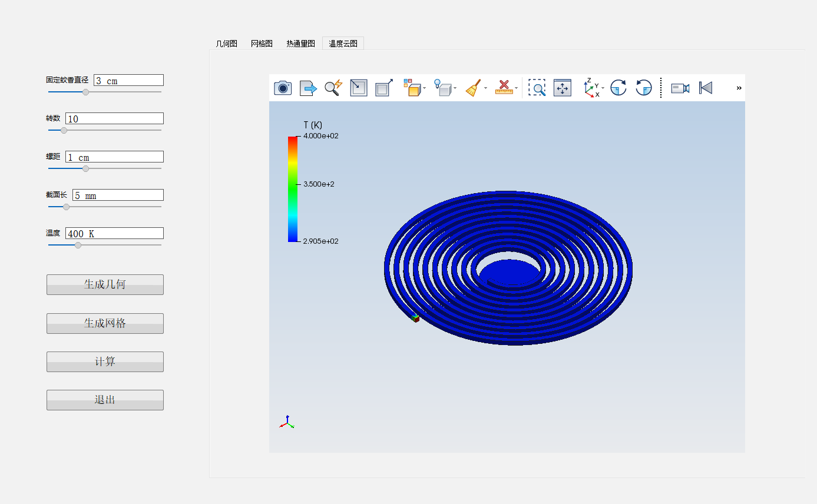Screen dimensions: 817x504
Task: Click the T (K) legend title
Action: coord(313,125)
